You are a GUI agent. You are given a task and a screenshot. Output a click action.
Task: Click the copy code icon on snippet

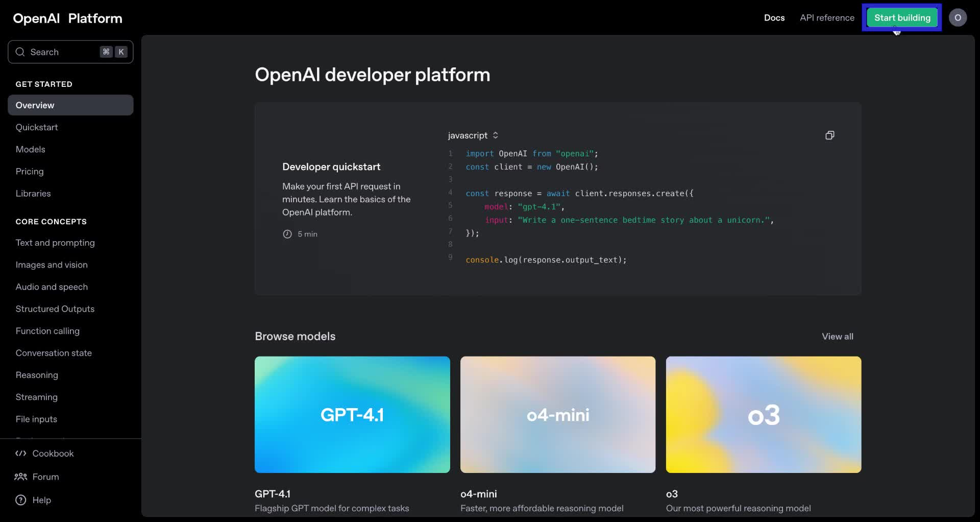pos(829,135)
